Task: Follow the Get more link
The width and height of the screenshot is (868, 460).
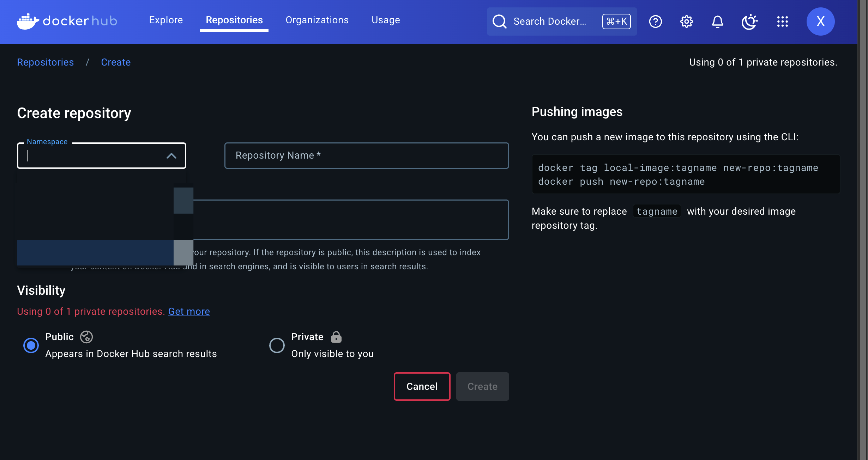Action: (189, 311)
